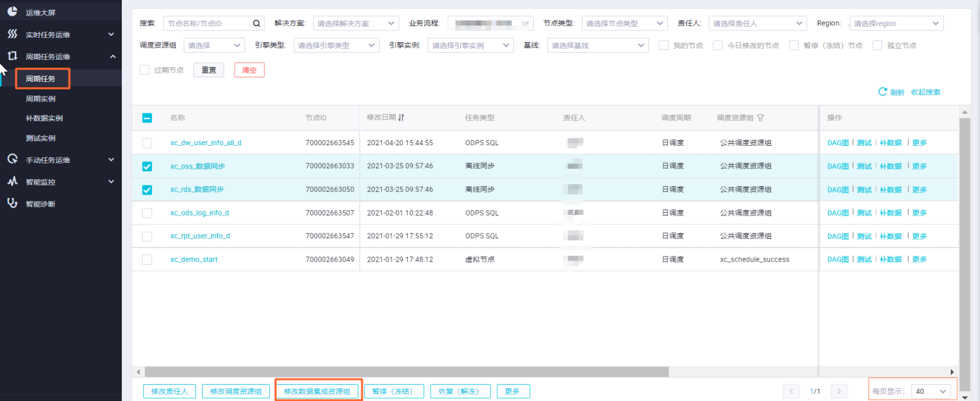Check the xc_dw_user_info_all_d row checkbox
This screenshot has width=980, height=401.
(x=147, y=143)
